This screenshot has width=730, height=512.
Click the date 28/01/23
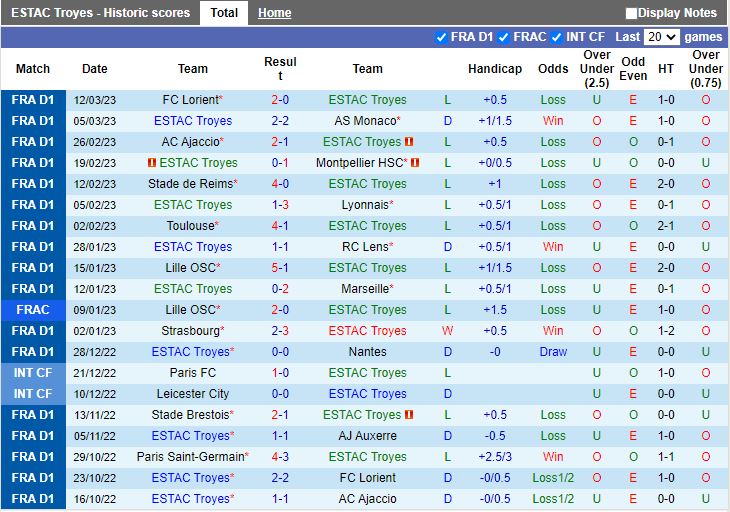tap(95, 247)
